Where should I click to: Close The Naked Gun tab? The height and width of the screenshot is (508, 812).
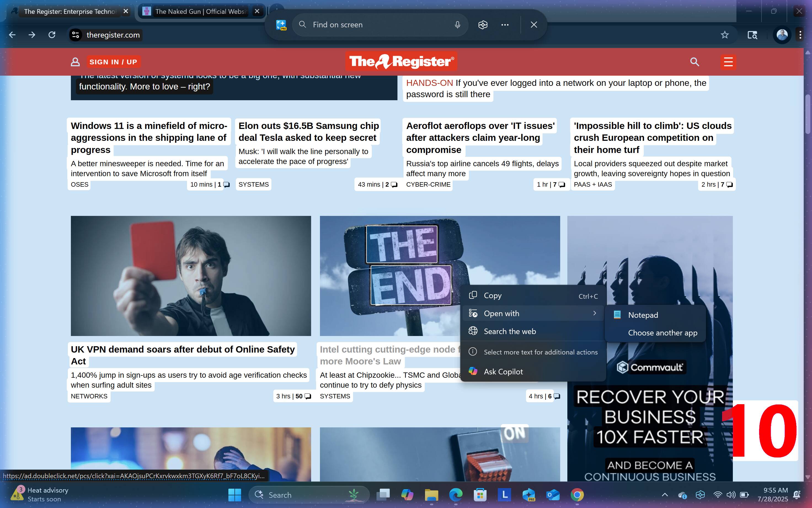(x=257, y=11)
